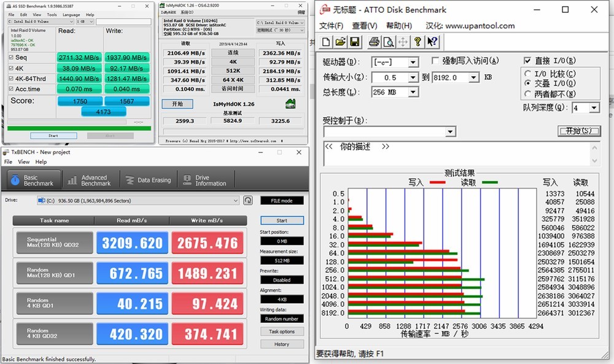The height and width of the screenshot is (364, 614).
Task: Click the 你的描述 description text box in ATTO
Action: pos(457,154)
